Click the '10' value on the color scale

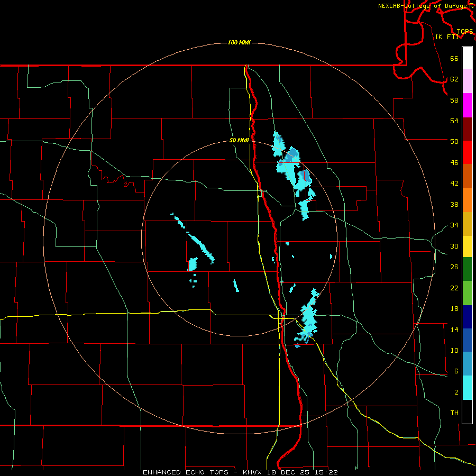click(x=454, y=351)
